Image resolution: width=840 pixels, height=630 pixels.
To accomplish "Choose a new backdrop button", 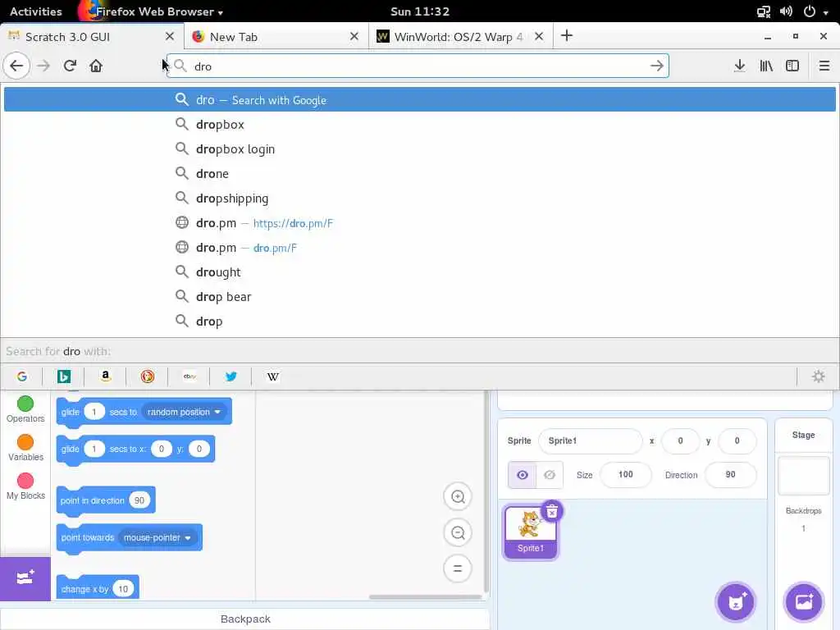I will (804, 601).
